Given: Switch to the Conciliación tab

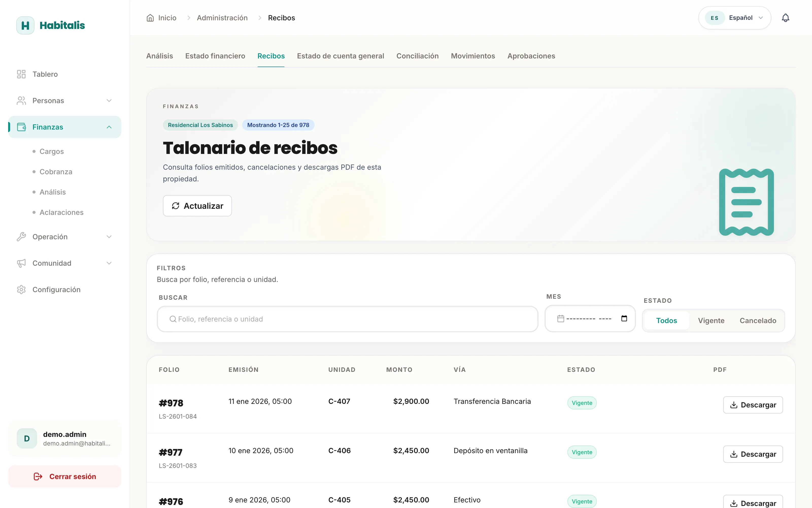Looking at the screenshot, I should coord(417,56).
